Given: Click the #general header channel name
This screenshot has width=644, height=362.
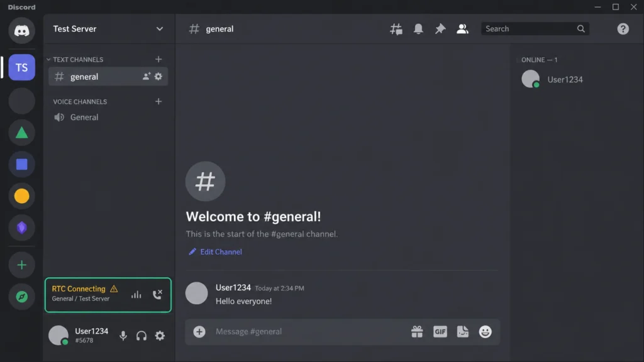Looking at the screenshot, I should [219, 29].
